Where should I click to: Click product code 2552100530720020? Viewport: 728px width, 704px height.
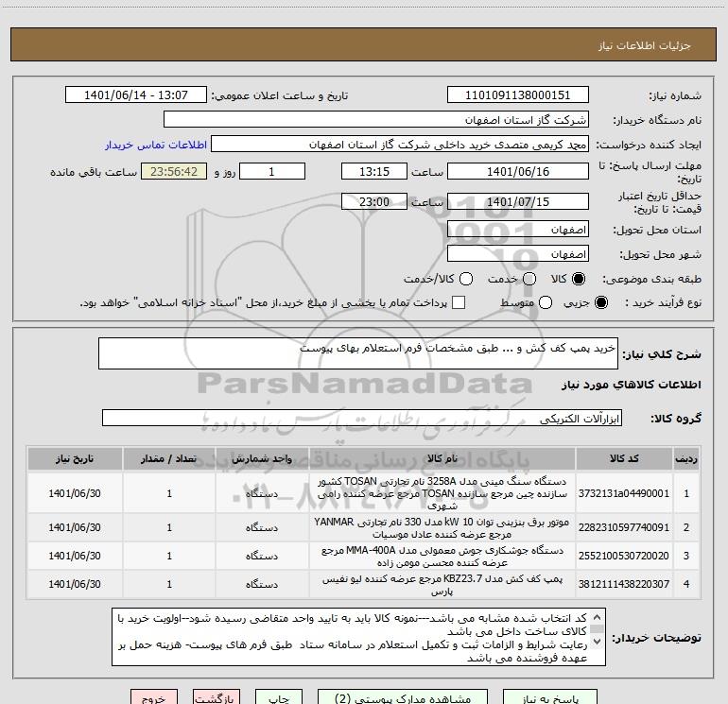[x=624, y=556]
